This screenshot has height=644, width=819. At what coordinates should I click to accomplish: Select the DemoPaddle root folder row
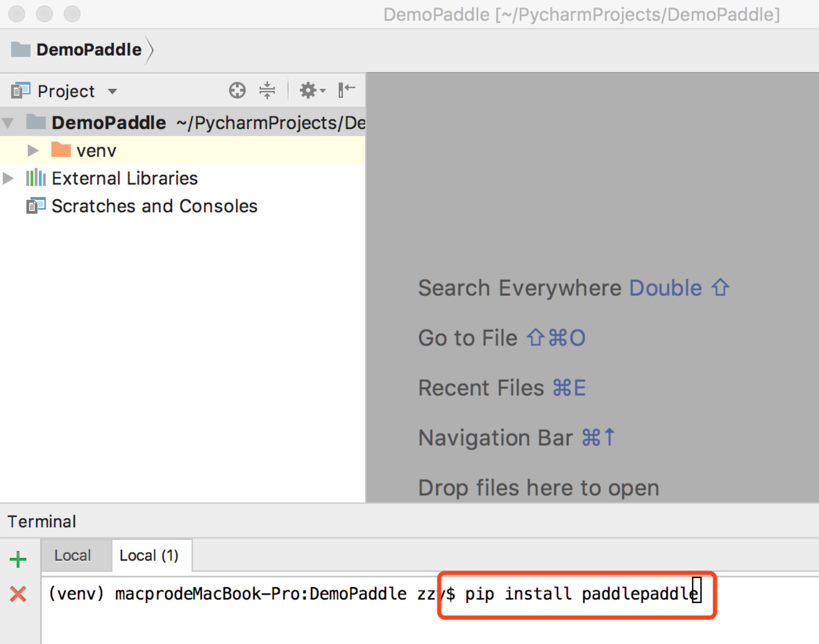[x=183, y=122]
